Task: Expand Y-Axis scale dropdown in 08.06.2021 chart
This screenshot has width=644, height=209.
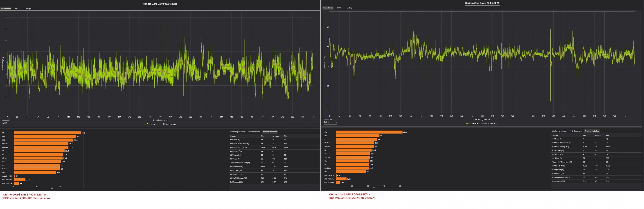Action: point(14,123)
